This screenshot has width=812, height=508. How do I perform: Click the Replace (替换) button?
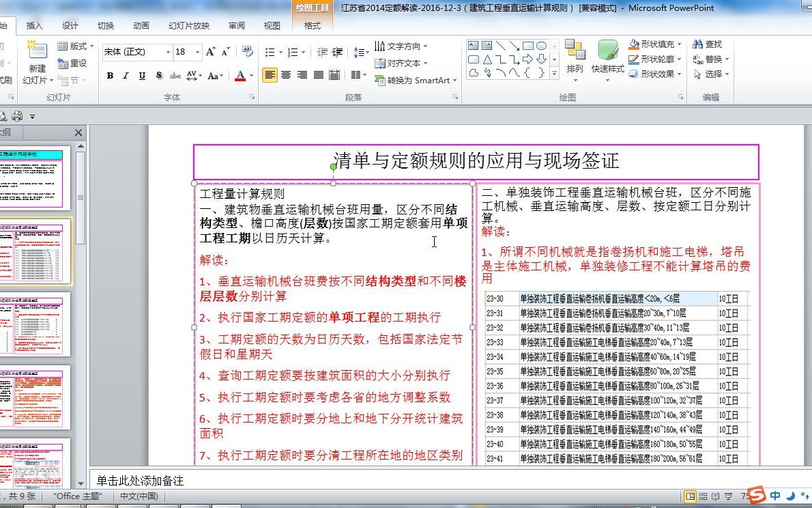pos(714,58)
